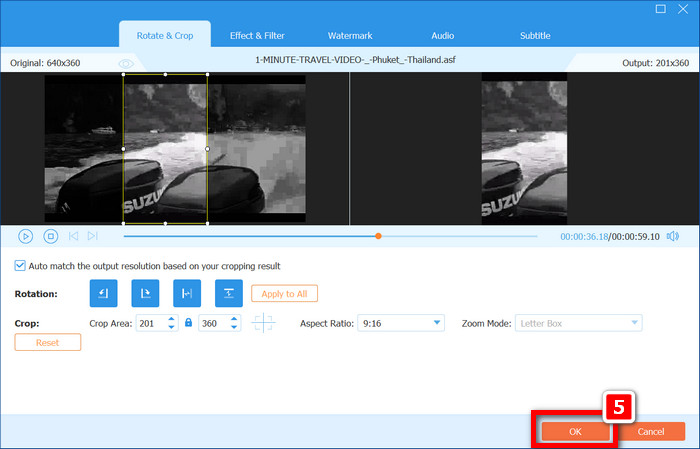Click the top-middle crop frame handle
This screenshot has height=449, width=700.
(165, 75)
